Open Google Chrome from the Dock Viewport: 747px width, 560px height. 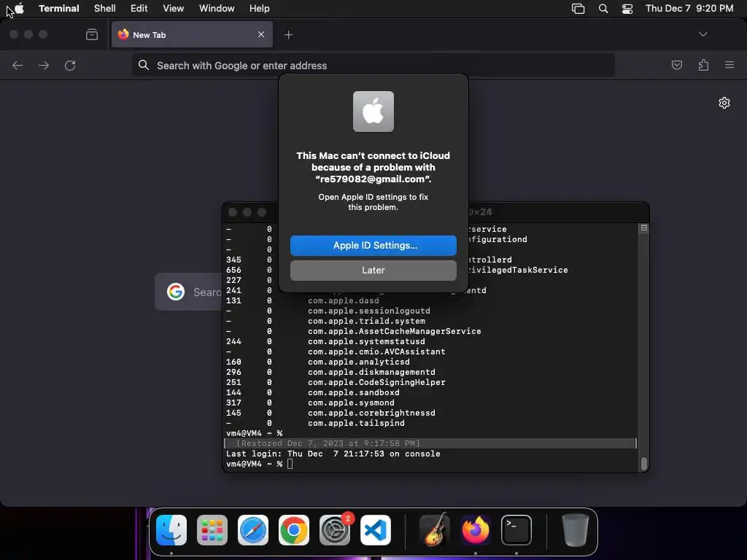pos(293,530)
